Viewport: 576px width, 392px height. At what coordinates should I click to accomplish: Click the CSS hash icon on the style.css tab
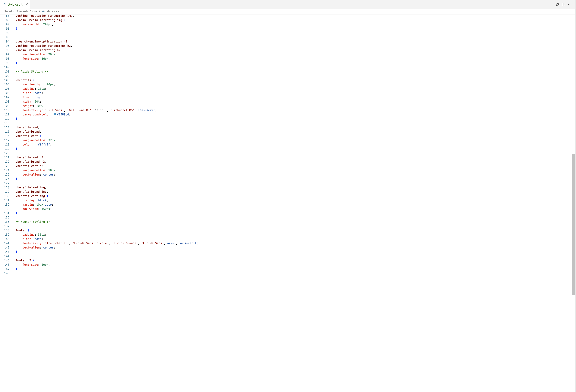click(4, 4)
